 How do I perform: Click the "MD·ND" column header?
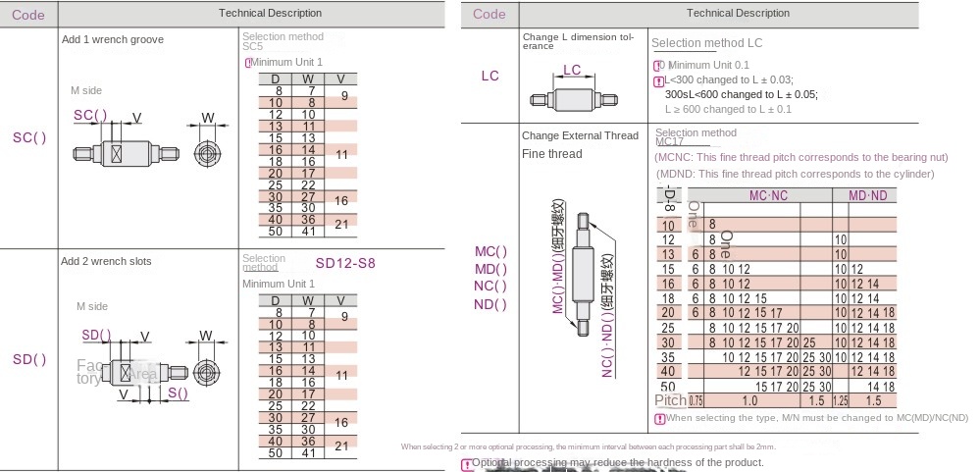pos(867,195)
